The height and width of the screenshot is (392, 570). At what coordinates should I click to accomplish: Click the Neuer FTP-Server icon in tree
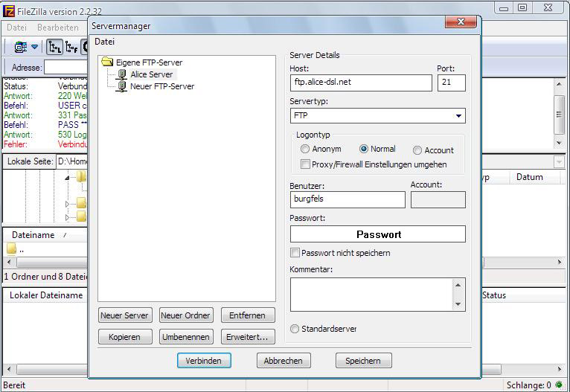click(x=122, y=86)
